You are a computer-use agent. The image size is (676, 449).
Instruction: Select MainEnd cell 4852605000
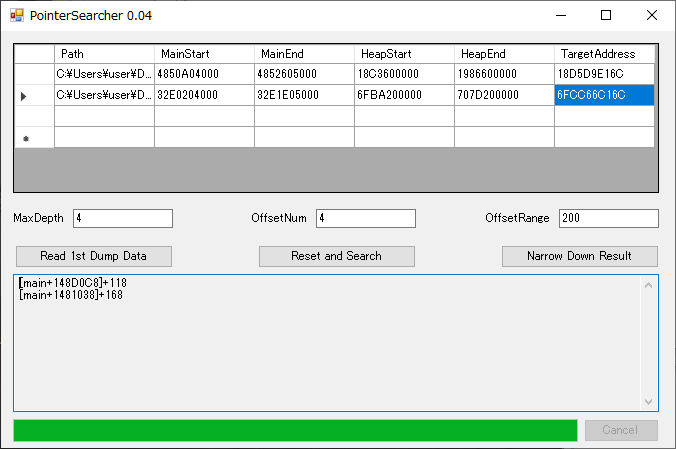(x=304, y=74)
